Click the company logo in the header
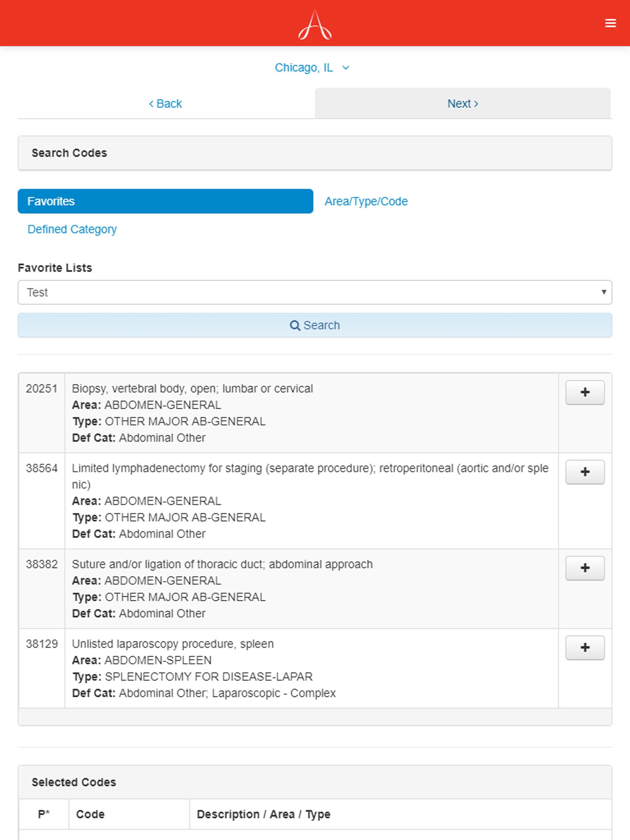Screen dimensions: 630x840 [315, 25]
